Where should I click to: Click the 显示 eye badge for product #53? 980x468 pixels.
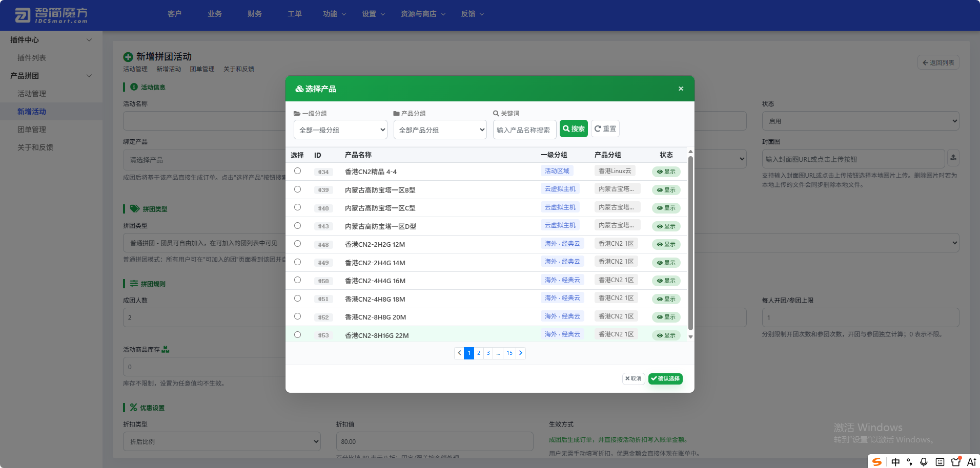click(666, 335)
